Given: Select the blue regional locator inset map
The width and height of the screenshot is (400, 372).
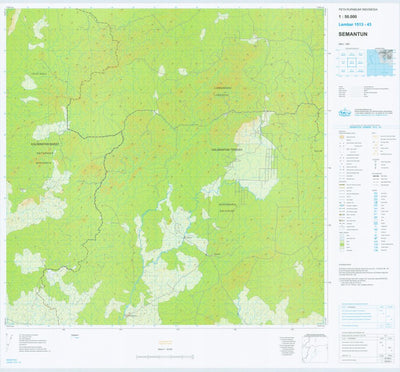Looking at the screenshot, I should (x=380, y=63).
